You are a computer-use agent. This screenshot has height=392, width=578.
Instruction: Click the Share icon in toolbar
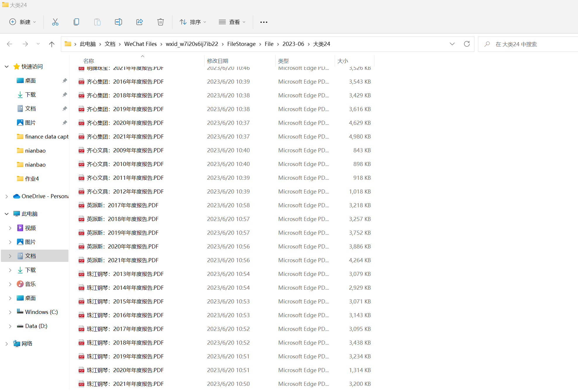click(140, 22)
